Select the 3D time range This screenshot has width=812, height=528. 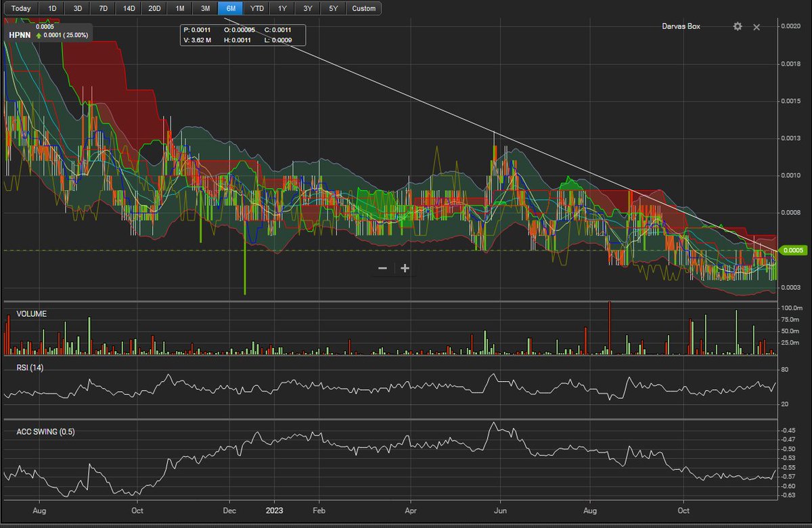78,9
